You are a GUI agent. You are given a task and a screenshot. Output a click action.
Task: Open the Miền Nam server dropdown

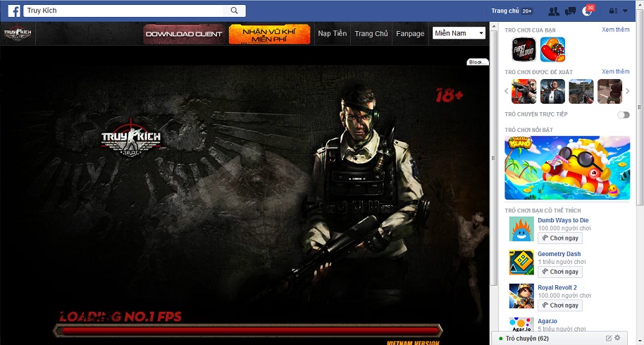coord(459,33)
